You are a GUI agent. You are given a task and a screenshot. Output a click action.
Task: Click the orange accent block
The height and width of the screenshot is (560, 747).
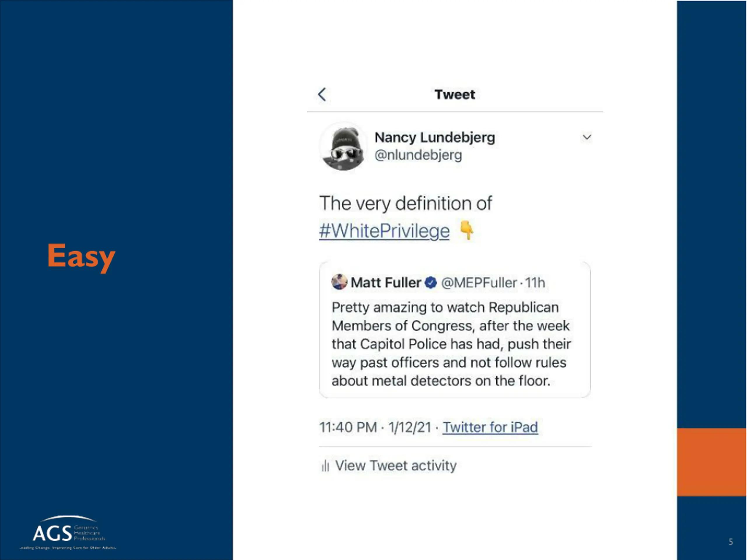(x=711, y=462)
